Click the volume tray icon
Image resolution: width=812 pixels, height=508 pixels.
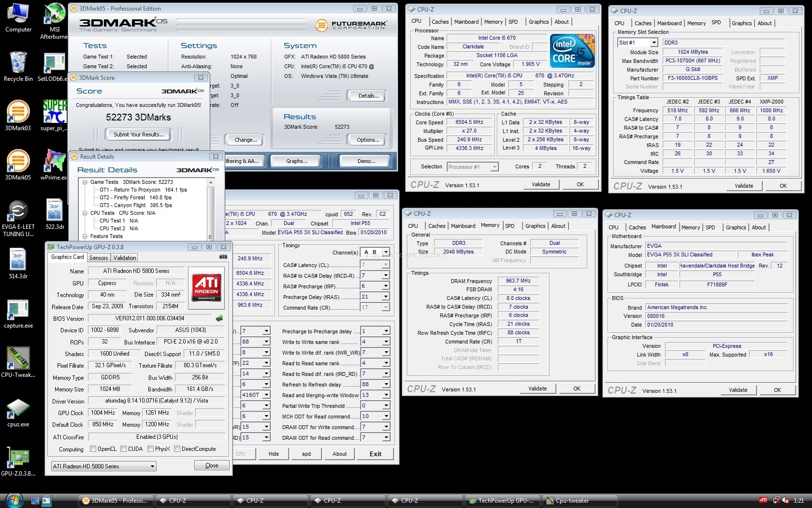tap(785, 500)
